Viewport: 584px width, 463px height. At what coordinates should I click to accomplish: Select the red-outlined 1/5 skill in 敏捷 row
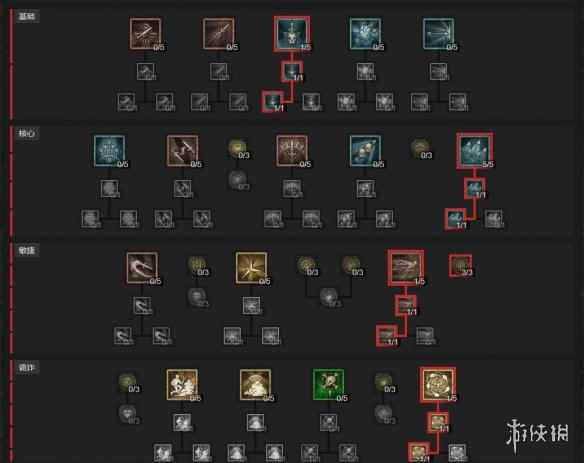pos(406,268)
